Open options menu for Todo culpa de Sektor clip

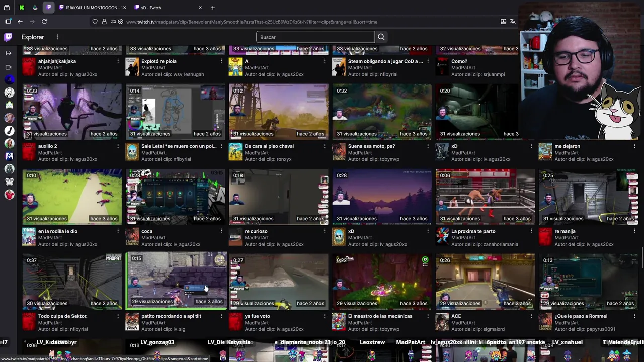[x=118, y=316]
